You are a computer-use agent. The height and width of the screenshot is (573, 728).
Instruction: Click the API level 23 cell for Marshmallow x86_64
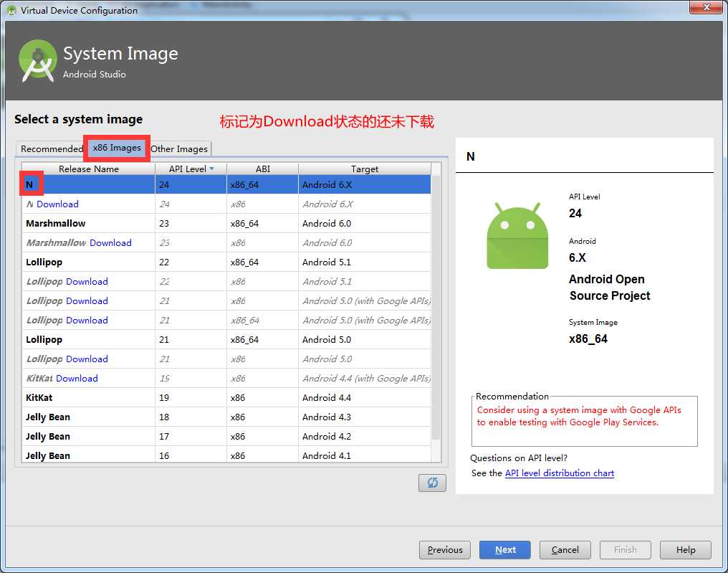(x=191, y=224)
